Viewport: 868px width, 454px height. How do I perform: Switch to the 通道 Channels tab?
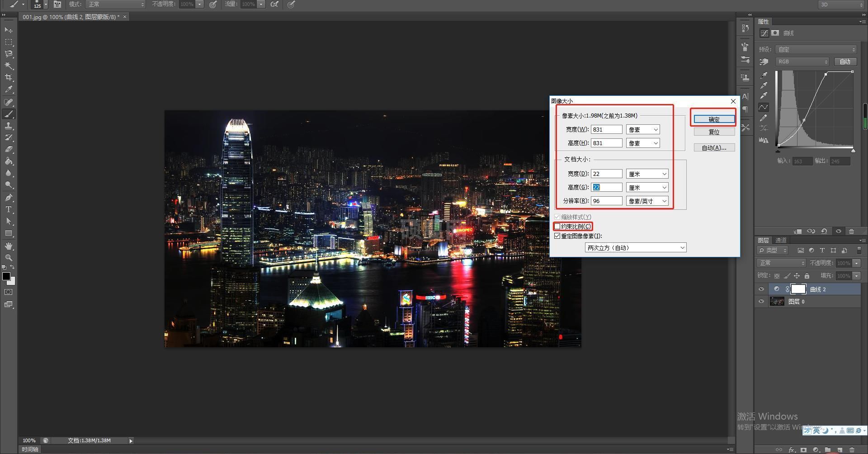click(x=781, y=240)
